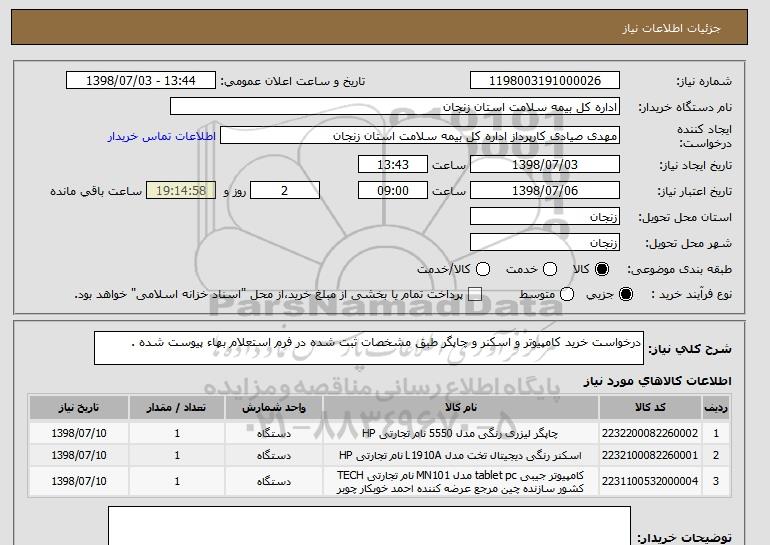Click the quantity 1 in the scanner row
This screenshot has width=770, height=545.
[x=177, y=455]
